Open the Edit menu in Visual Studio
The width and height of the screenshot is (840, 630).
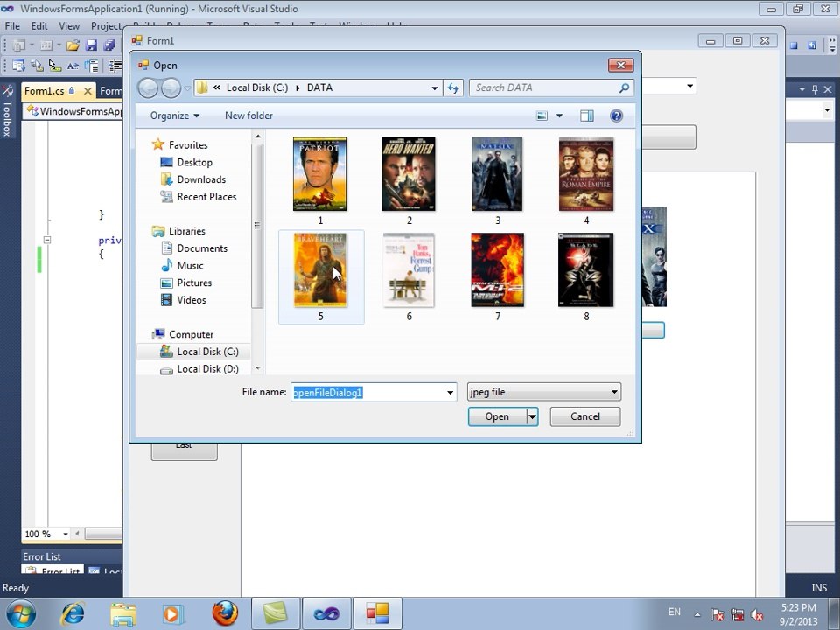[x=39, y=25]
